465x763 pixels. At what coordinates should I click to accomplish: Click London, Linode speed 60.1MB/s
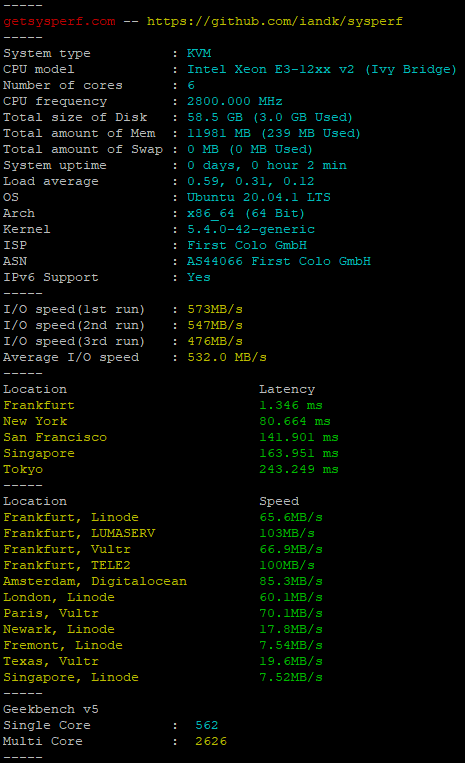point(291,598)
